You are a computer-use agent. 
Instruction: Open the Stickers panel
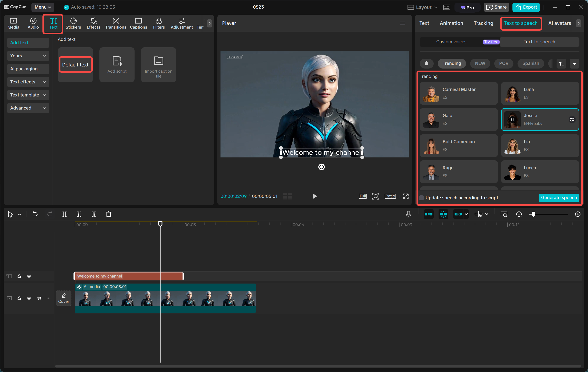click(x=73, y=23)
